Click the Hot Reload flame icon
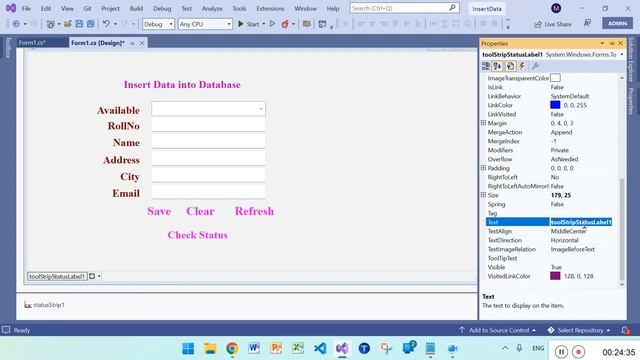The image size is (640, 360). point(285,24)
